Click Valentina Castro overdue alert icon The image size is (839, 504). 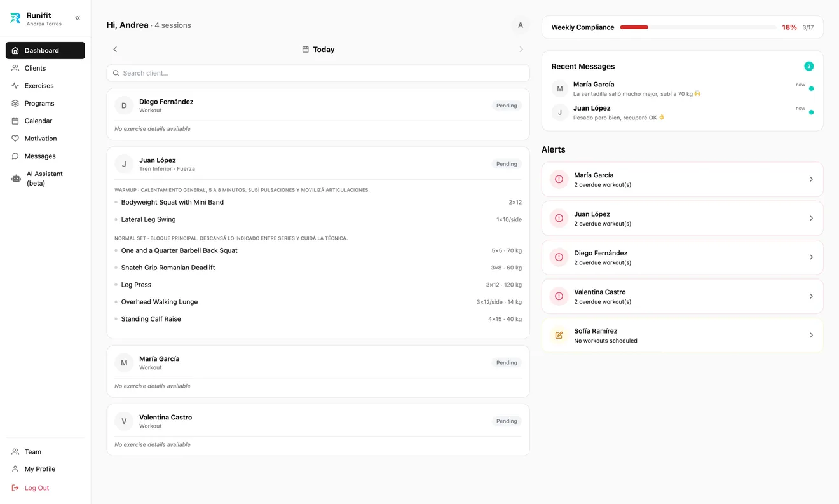(559, 296)
